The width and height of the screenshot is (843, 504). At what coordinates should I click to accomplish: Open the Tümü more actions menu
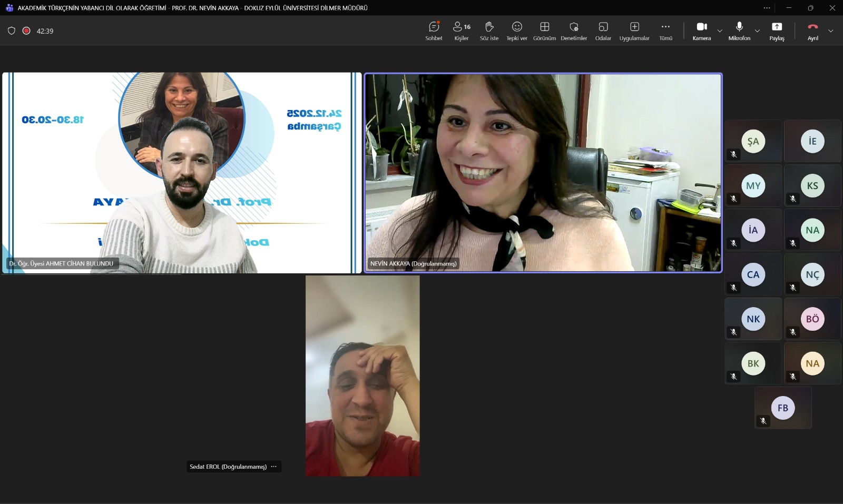pyautogui.click(x=666, y=31)
